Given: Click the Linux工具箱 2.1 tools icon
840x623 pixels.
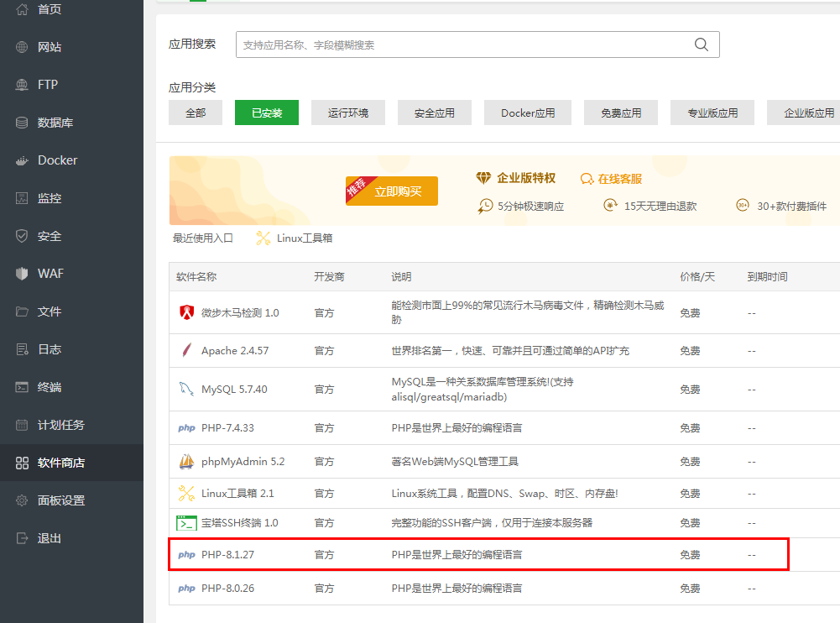Looking at the screenshot, I should [x=186, y=493].
